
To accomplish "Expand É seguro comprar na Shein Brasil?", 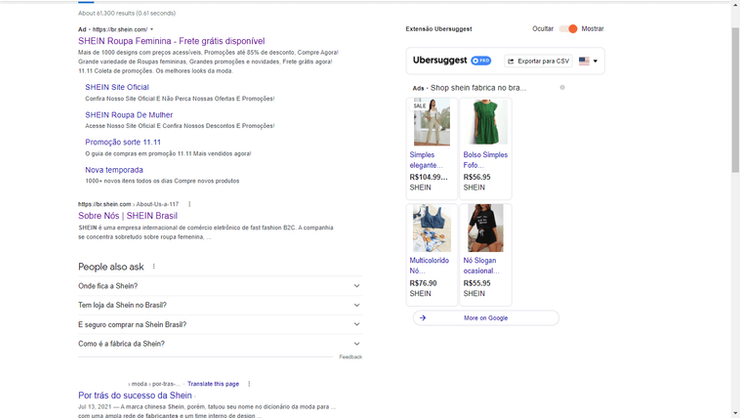I will pos(220,325).
